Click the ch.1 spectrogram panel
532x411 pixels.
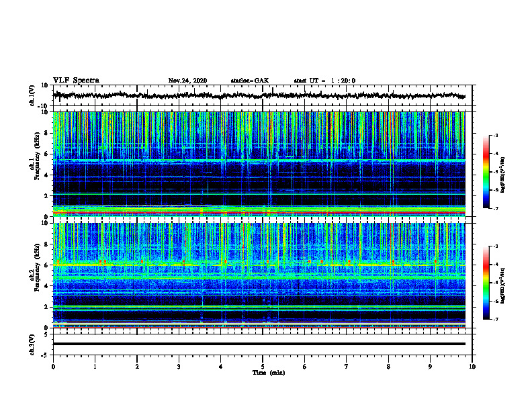pos(259,164)
